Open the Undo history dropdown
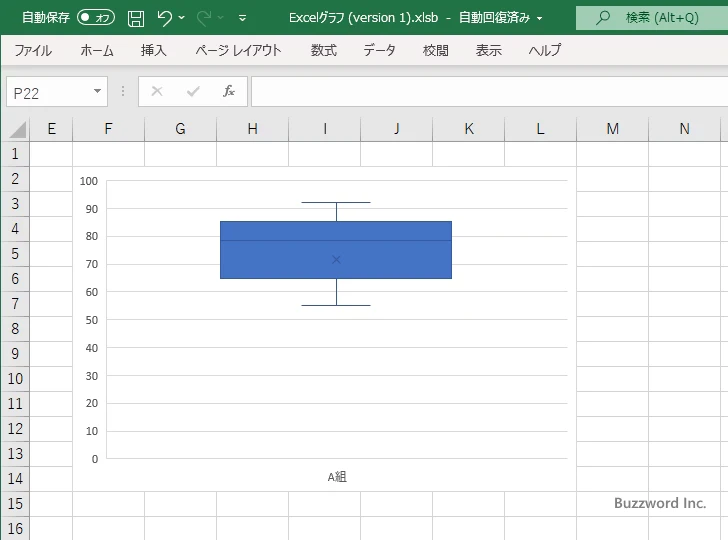 (182, 18)
